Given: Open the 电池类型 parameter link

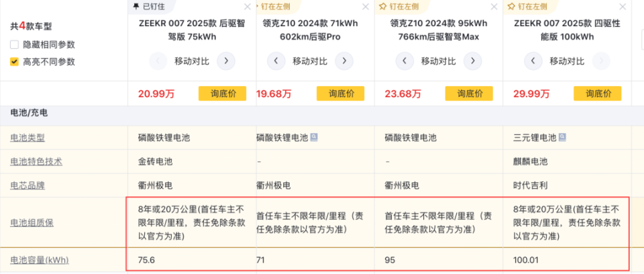Looking at the screenshot, I should [28, 138].
